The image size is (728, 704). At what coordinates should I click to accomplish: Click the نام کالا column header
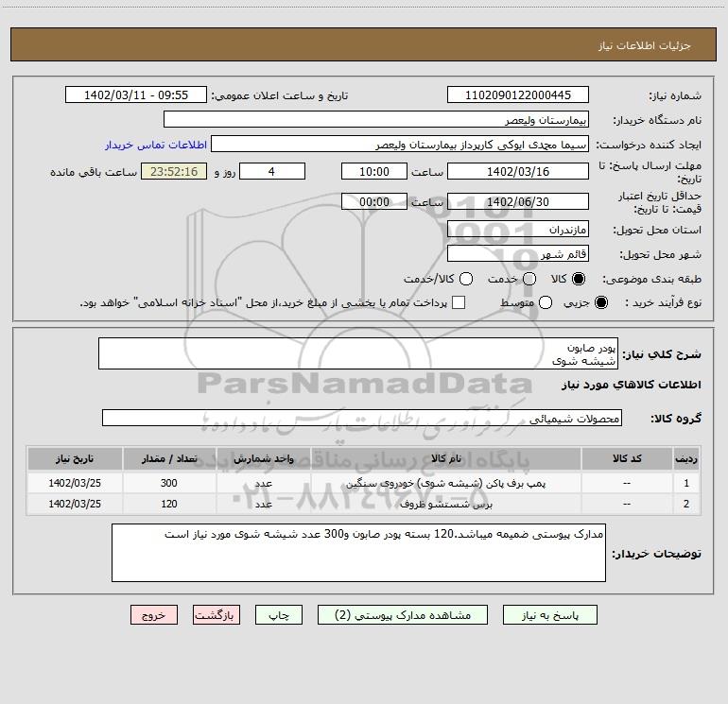(445, 458)
